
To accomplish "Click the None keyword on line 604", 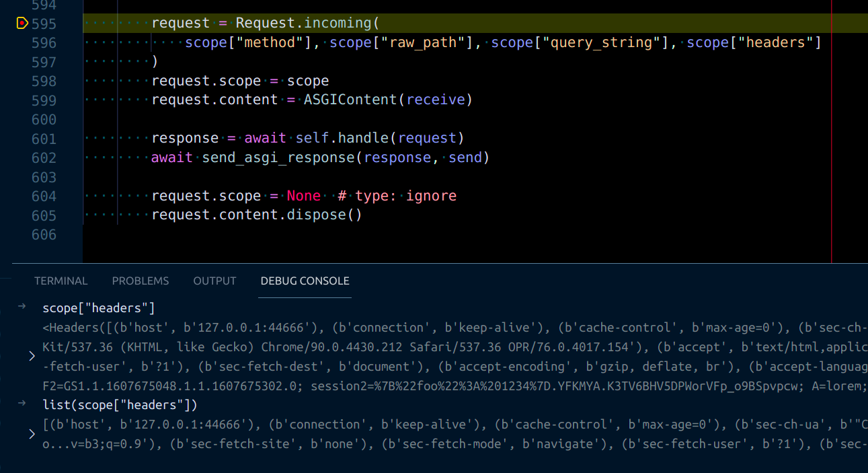I will [x=303, y=196].
